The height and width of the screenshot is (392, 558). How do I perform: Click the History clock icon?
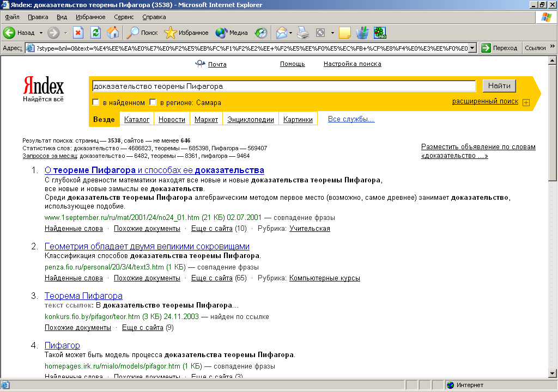pyautogui.click(x=261, y=33)
